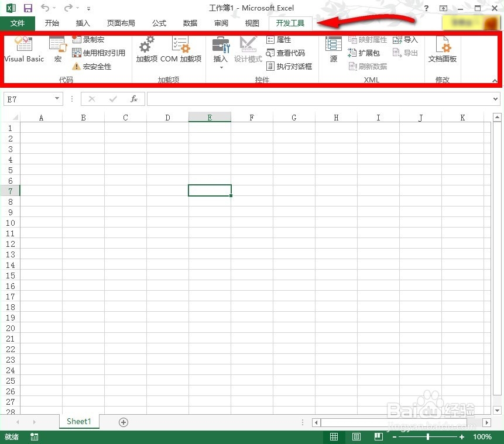Click the formula bar input

tap(319, 99)
